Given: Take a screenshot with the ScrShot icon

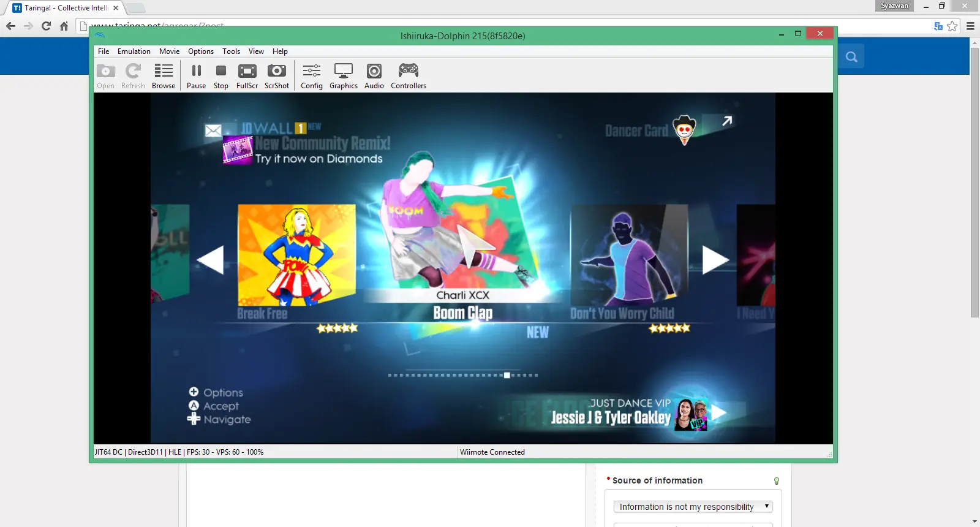Looking at the screenshot, I should [x=277, y=77].
